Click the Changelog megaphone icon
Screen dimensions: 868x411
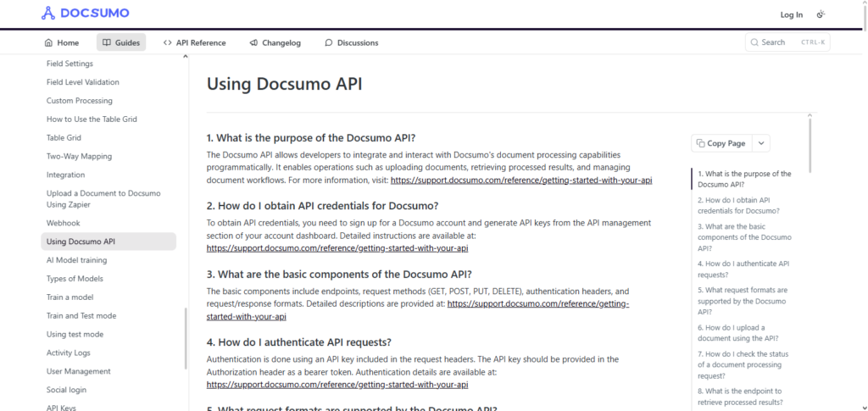253,42
